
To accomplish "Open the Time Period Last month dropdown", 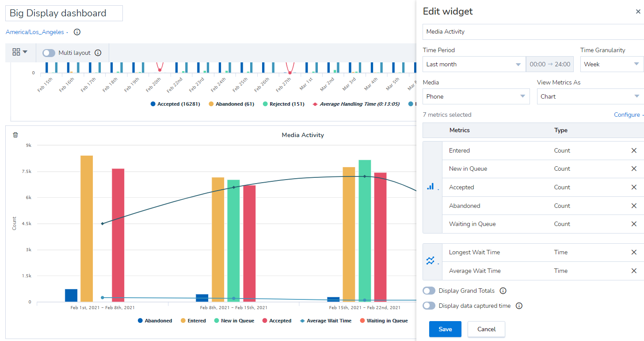I will (474, 64).
